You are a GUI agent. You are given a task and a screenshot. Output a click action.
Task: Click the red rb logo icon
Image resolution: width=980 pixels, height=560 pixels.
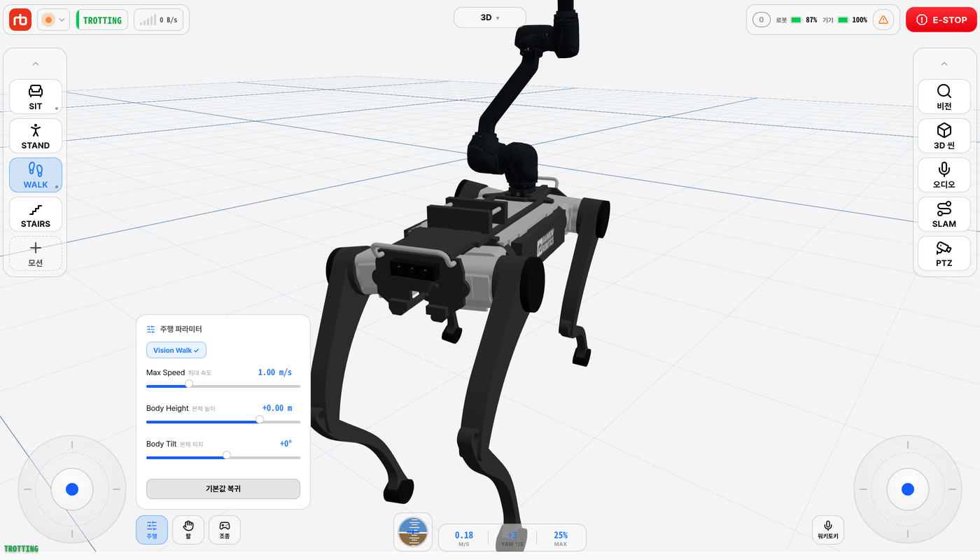coord(20,20)
